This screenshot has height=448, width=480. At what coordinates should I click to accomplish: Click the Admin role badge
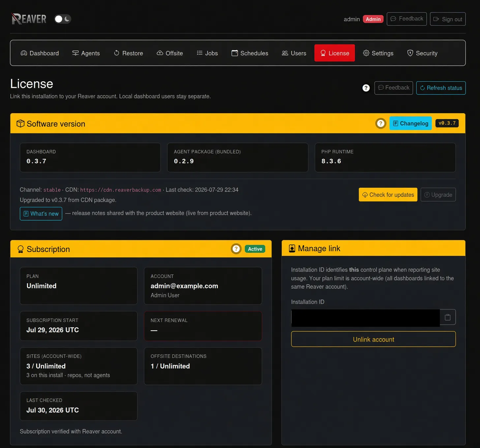(x=373, y=19)
